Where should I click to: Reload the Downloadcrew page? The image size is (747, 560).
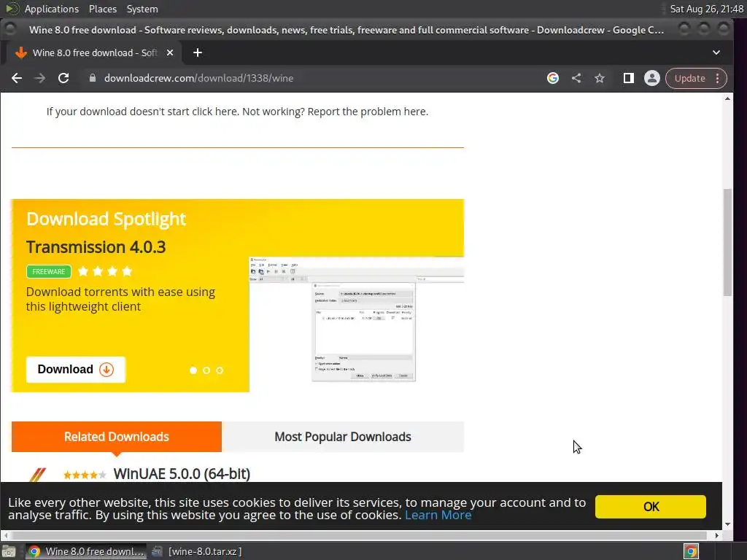click(x=63, y=78)
